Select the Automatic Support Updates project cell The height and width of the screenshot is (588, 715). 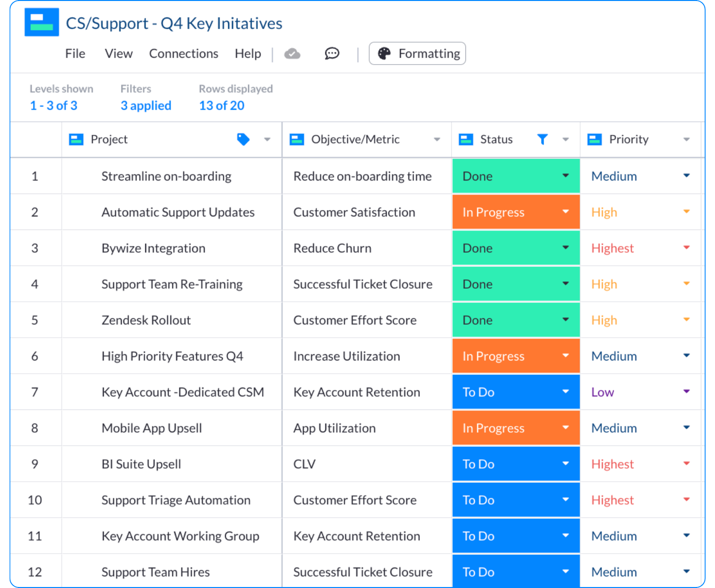pyautogui.click(x=172, y=212)
